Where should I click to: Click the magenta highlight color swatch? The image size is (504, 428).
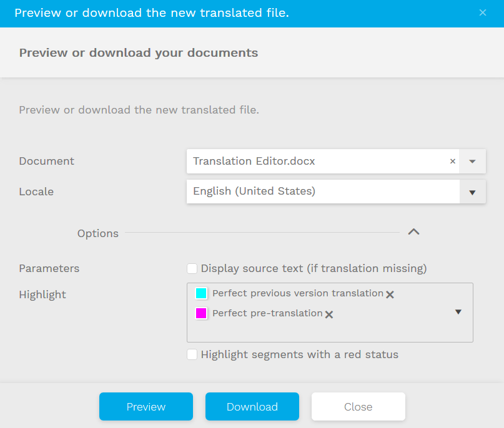[201, 313]
